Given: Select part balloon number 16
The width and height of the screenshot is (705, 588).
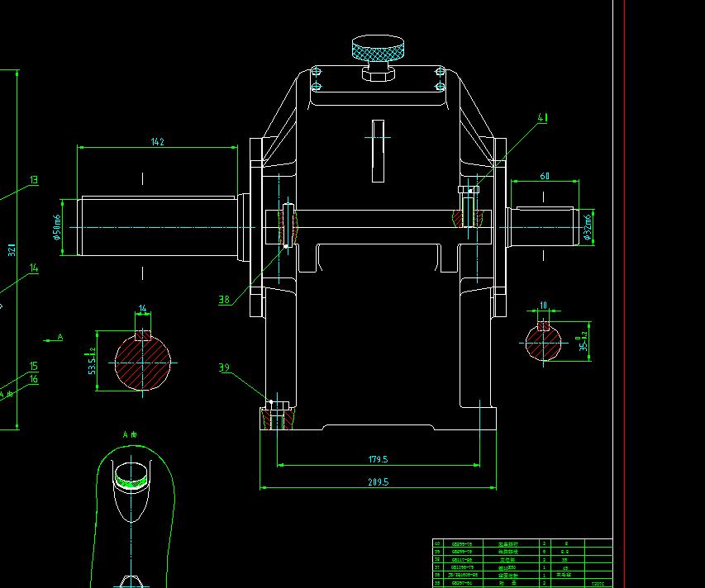Looking at the screenshot, I should click(x=33, y=379).
